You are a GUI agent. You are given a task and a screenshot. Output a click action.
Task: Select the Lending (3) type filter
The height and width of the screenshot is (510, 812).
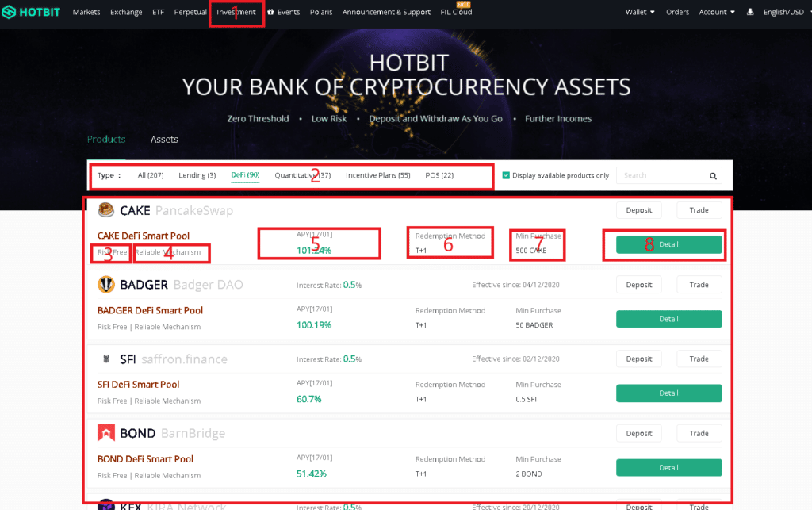pos(197,175)
